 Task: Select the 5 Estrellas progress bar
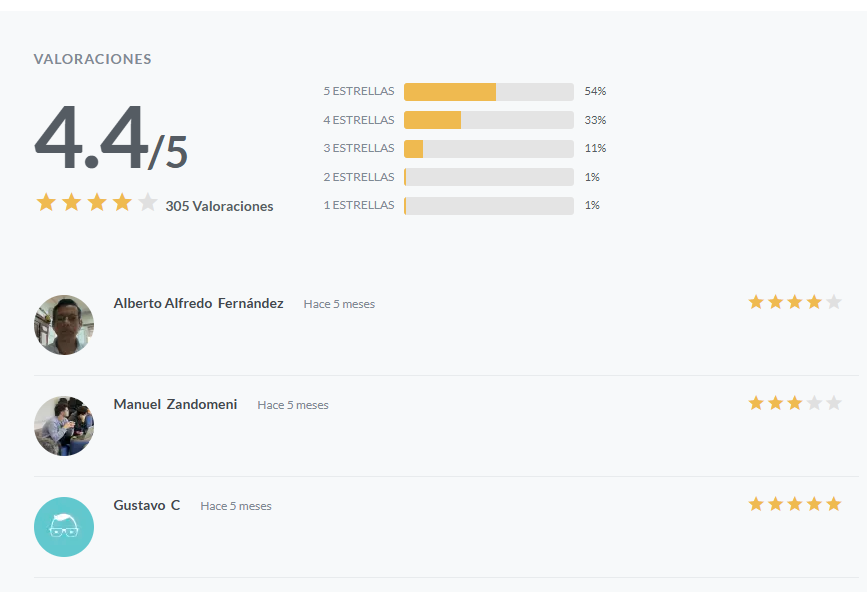tap(489, 92)
